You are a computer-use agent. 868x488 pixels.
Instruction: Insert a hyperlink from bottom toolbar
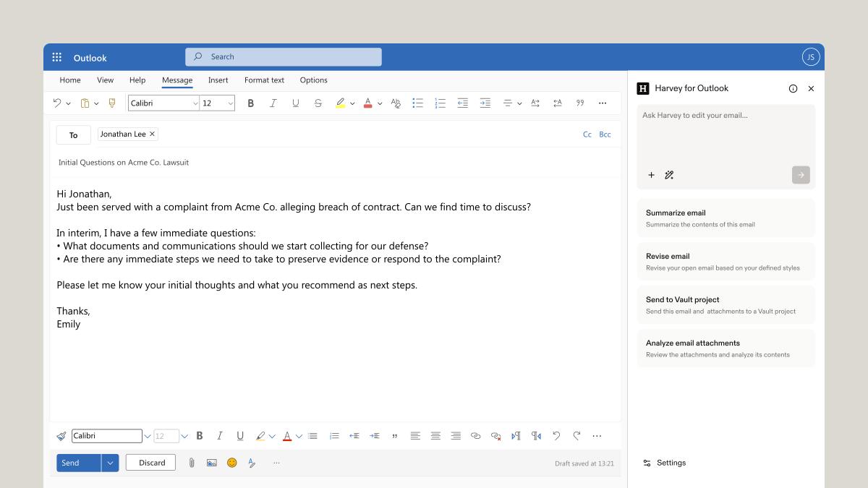tap(475, 436)
